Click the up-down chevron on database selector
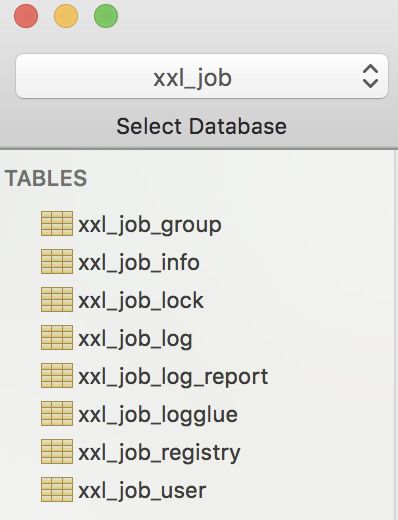 coord(370,76)
